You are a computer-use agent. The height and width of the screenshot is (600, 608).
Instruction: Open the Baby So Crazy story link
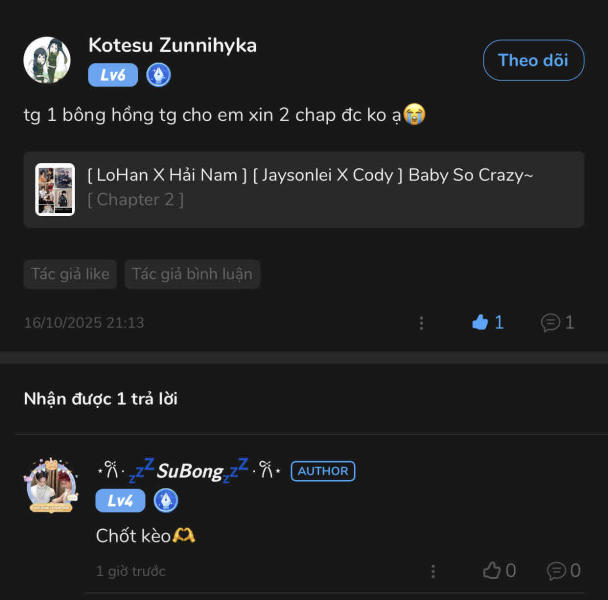(x=310, y=176)
